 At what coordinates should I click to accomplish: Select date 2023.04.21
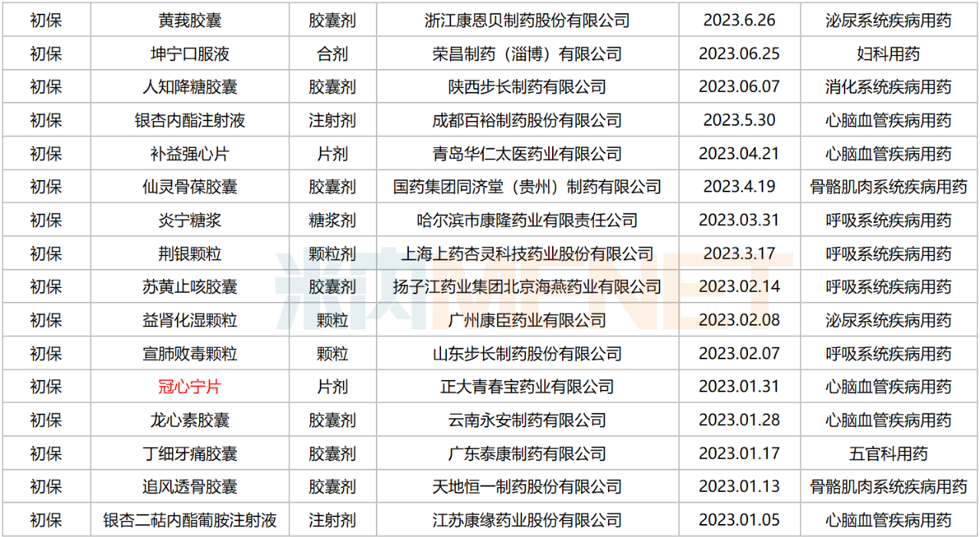click(x=740, y=154)
